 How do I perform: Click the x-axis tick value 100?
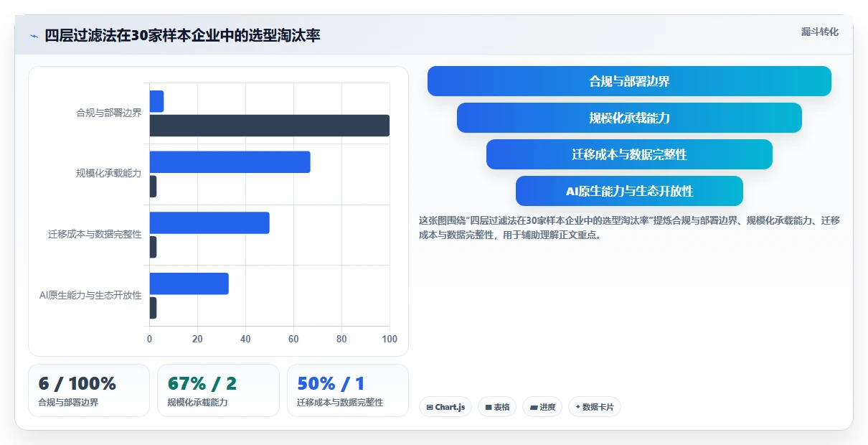pyautogui.click(x=390, y=339)
